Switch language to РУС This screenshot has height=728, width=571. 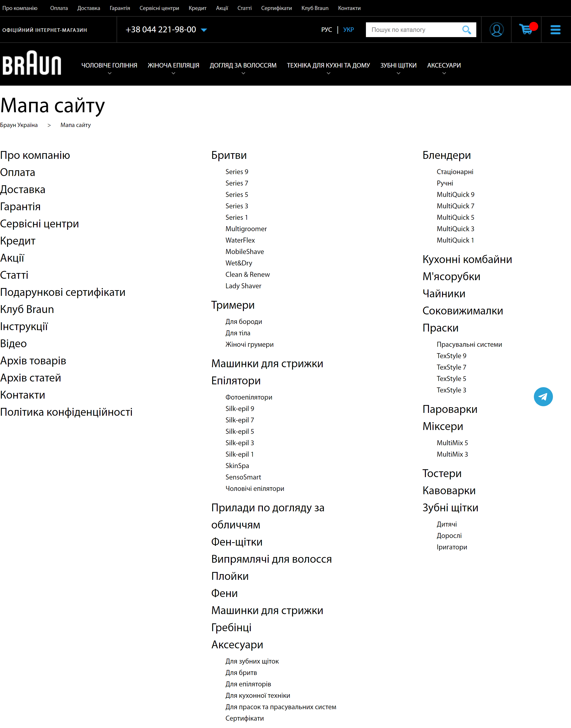(327, 30)
